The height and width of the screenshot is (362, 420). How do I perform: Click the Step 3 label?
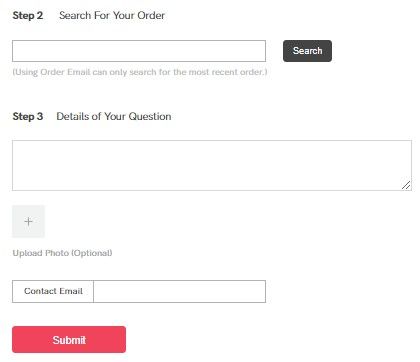coord(28,116)
